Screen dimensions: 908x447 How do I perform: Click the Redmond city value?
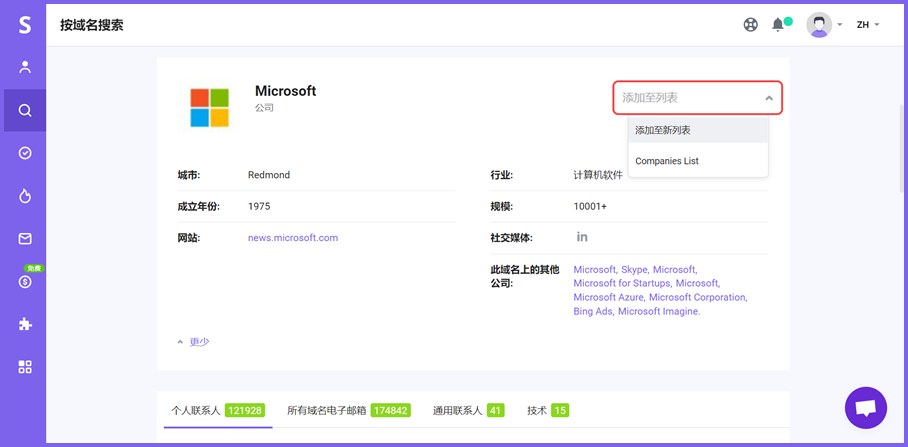pos(269,175)
